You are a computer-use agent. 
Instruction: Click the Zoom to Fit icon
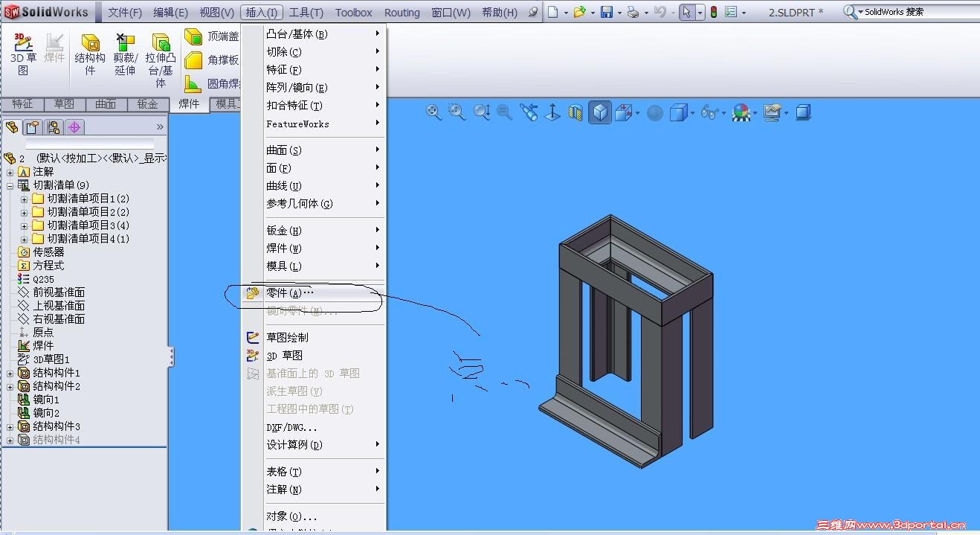pos(433,112)
